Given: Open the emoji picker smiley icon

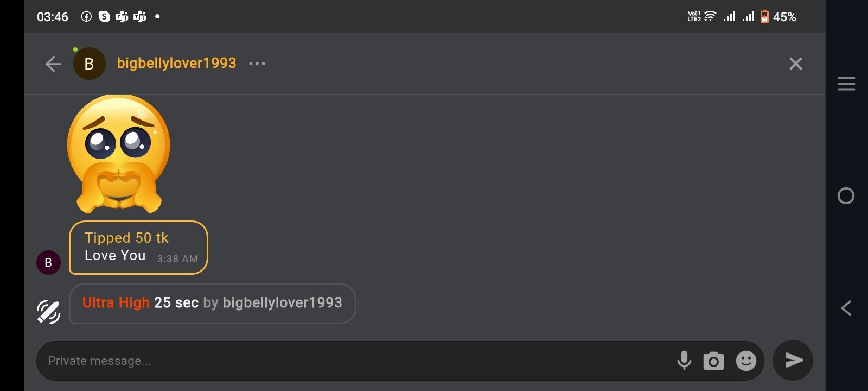Looking at the screenshot, I should (x=746, y=361).
